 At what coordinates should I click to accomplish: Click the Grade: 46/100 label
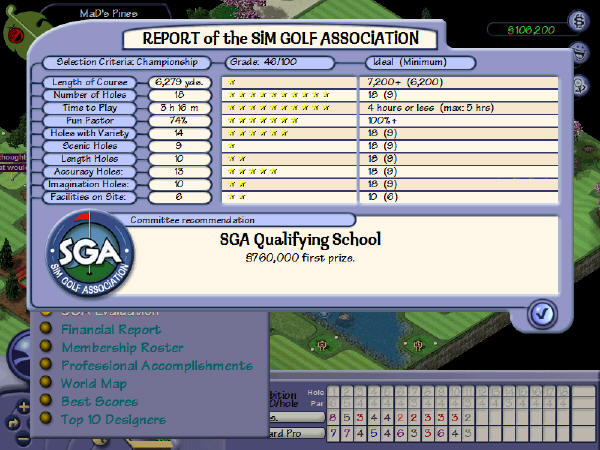[280, 62]
